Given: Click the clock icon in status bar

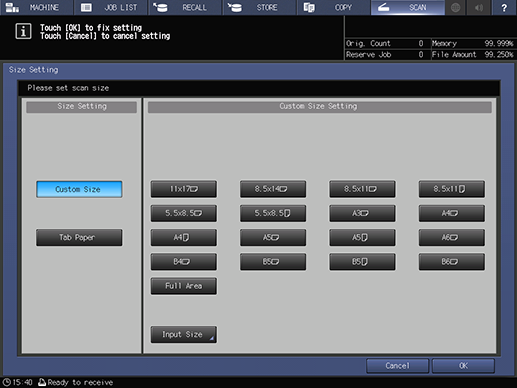Looking at the screenshot, I should point(7,382).
